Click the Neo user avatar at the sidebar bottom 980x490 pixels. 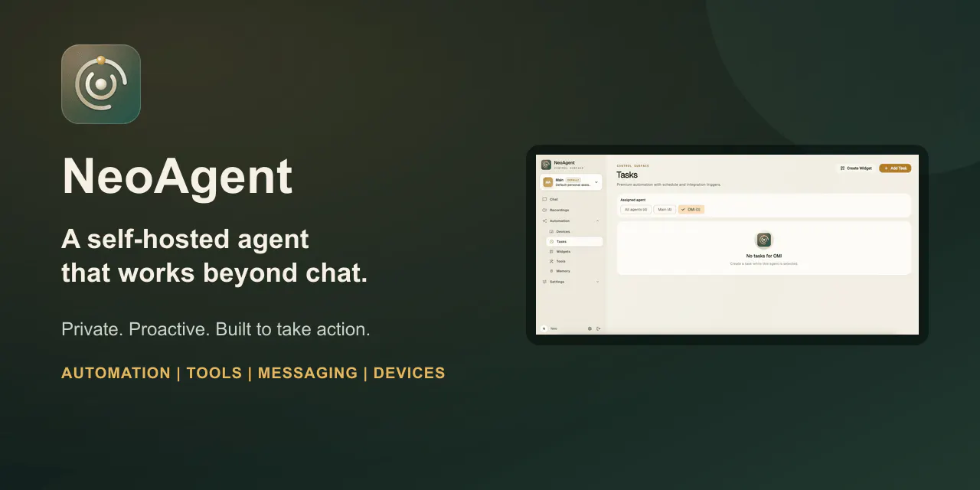(544, 328)
